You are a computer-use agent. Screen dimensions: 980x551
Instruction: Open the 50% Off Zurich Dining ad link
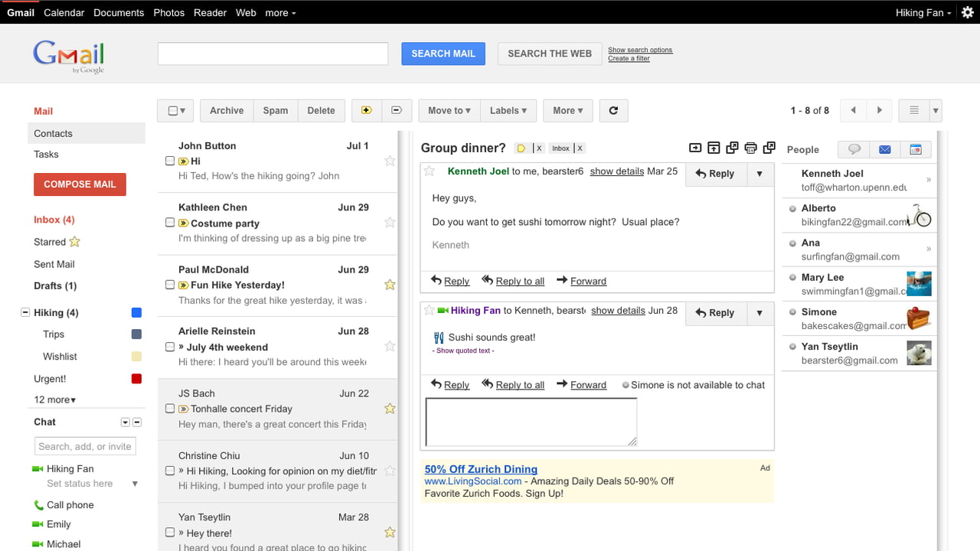pos(481,469)
